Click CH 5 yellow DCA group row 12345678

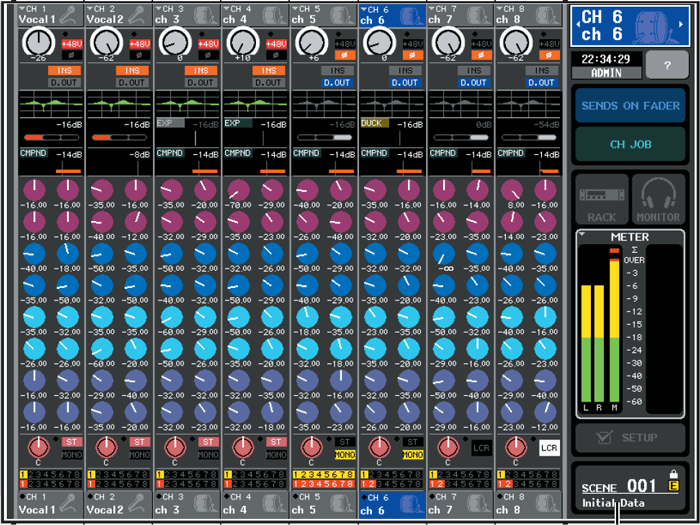[324, 475]
